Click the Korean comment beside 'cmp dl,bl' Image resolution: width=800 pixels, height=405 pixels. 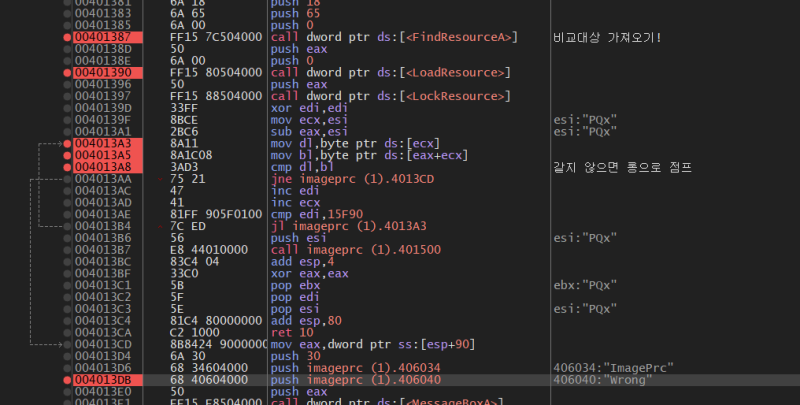pyautogui.click(x=622, y=167)
